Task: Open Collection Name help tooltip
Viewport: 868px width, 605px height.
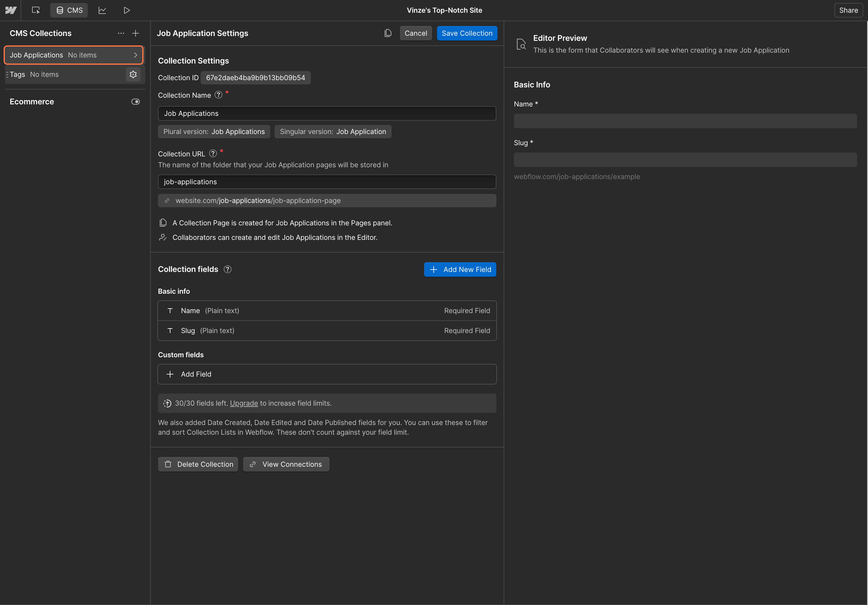Action: pyautogui.click(x=218, y=95)
